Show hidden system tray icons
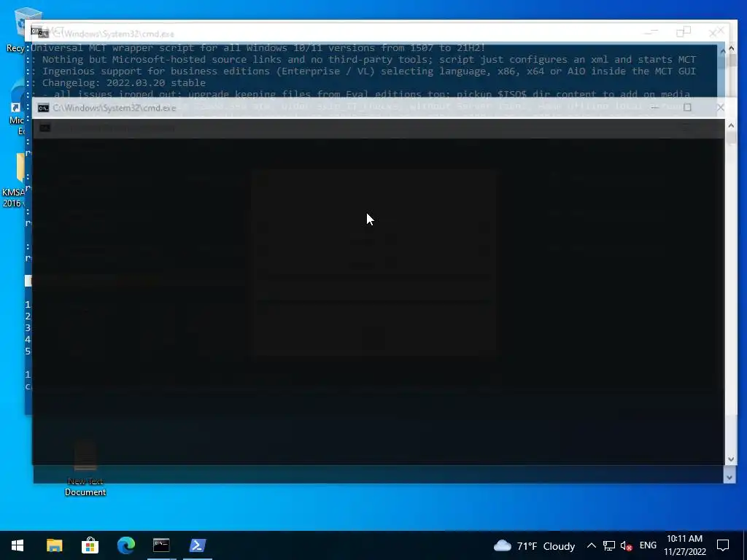Viewport: 747px width, 560px height. pos(591,545)
